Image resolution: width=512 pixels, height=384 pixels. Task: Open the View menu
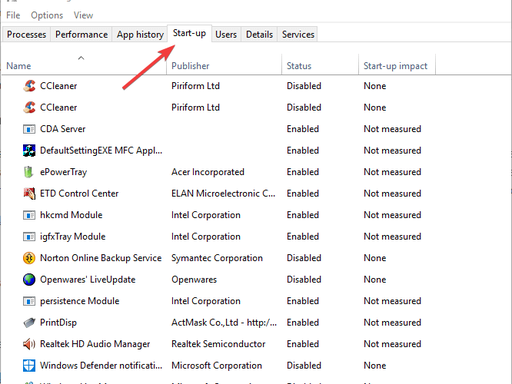pyautogui.click(x=83, y=15)
